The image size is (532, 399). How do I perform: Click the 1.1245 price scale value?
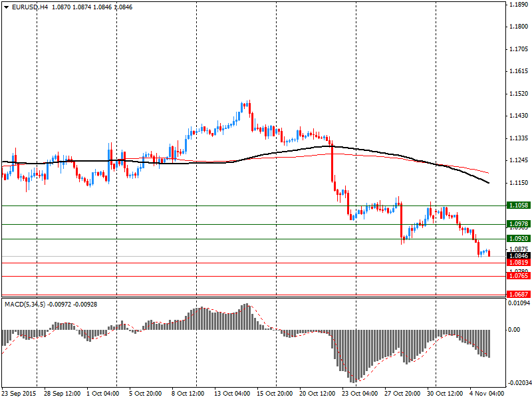(x=519, y=160)
